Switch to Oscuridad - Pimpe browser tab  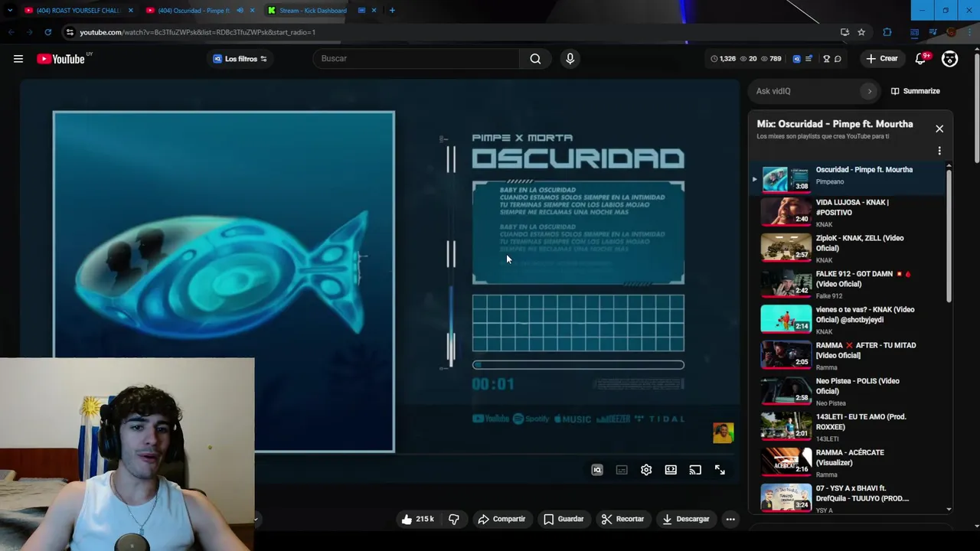coord(191,11)
